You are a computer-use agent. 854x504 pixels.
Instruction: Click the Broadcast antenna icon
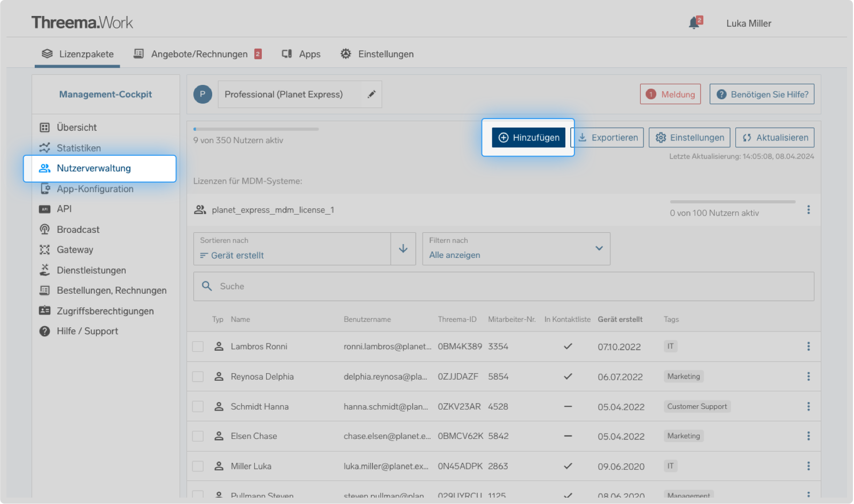45,230
